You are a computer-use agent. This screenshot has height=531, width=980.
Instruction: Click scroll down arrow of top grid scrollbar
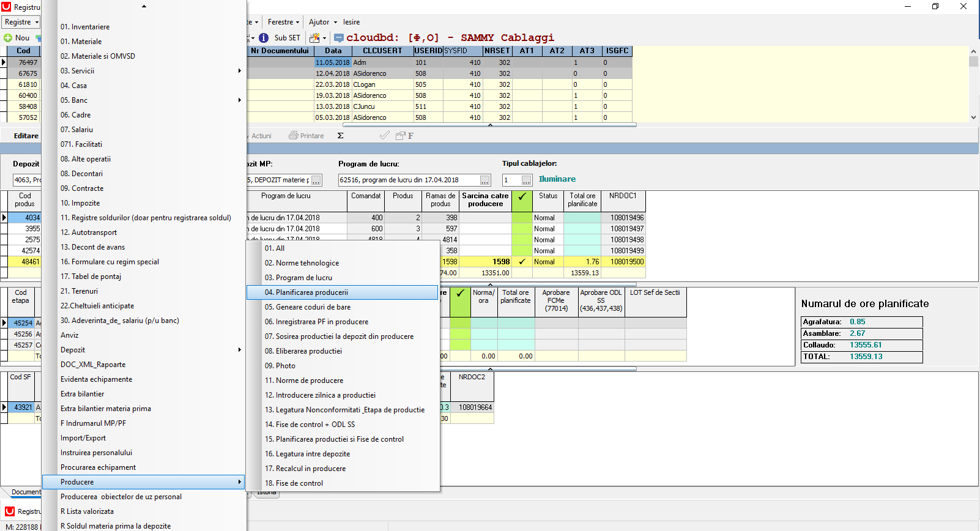tap(973, 117)
